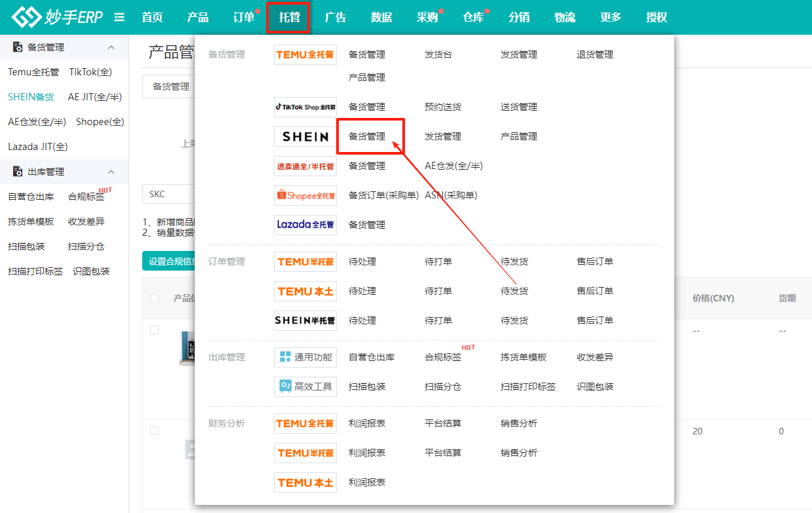
Task: Click the 妙手ERP logo
Action: (57, 17)
